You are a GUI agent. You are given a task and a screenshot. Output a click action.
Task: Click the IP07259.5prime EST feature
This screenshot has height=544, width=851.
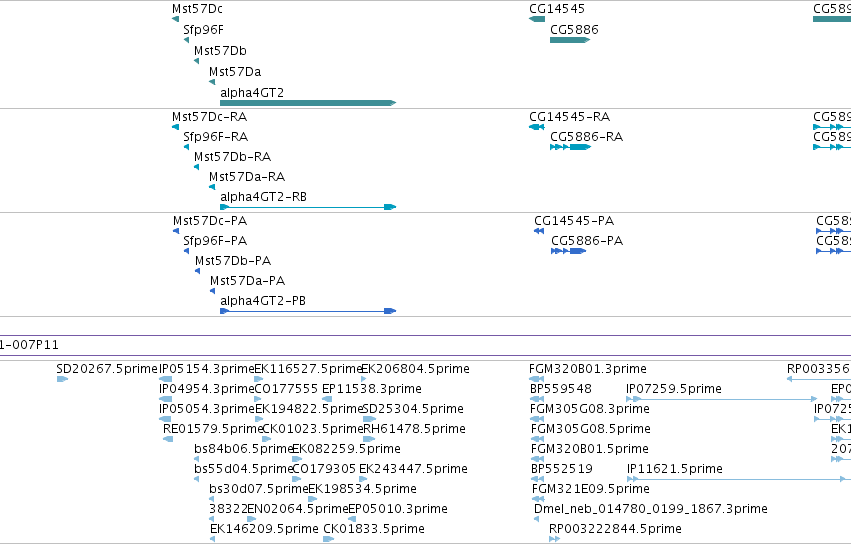721,399
